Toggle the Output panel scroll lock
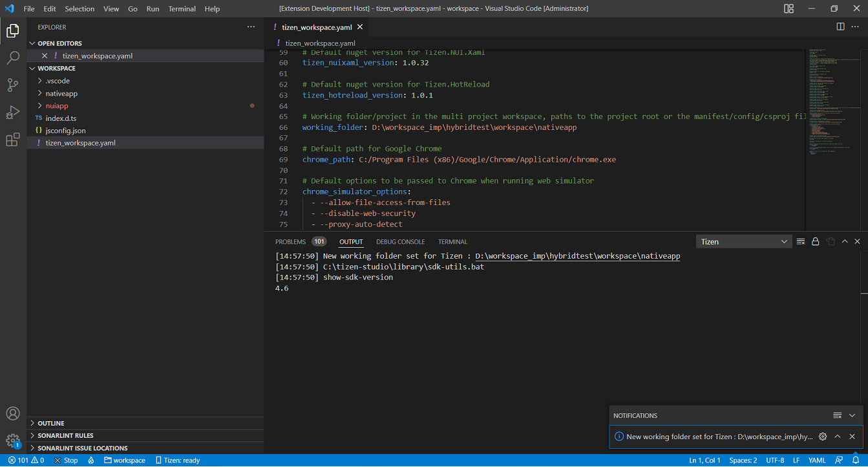 point(816,241)
